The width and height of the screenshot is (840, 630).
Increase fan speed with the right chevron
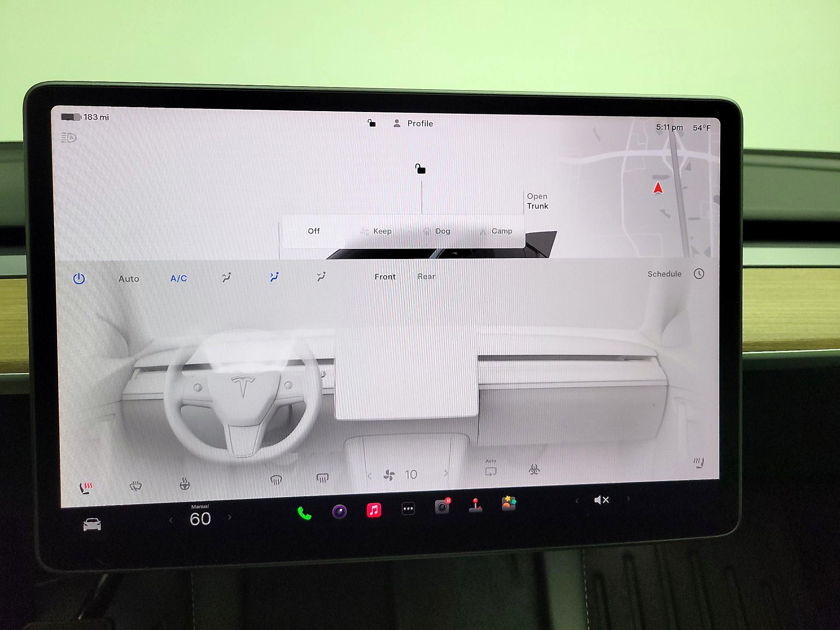click(446, 474)
